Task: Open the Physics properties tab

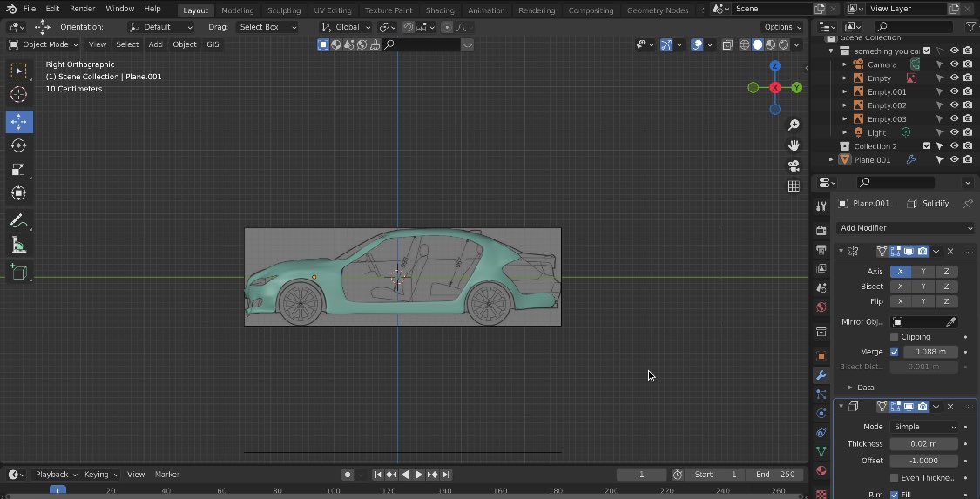Action: pos(821,414)
